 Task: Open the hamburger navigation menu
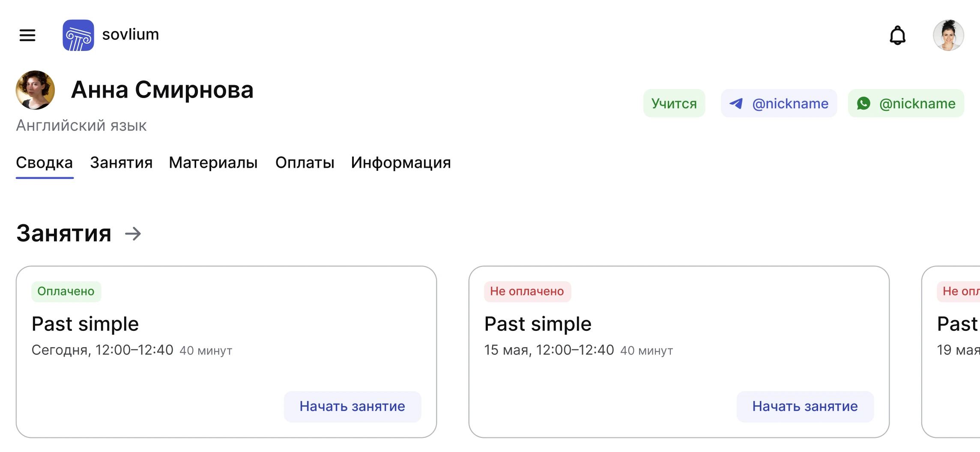[x=27, y=35]
